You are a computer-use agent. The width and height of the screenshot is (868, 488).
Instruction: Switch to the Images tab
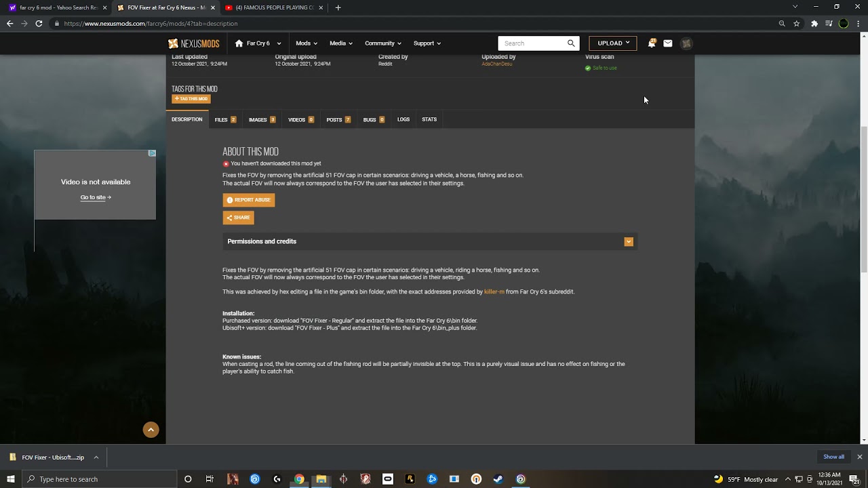[262, 119]
